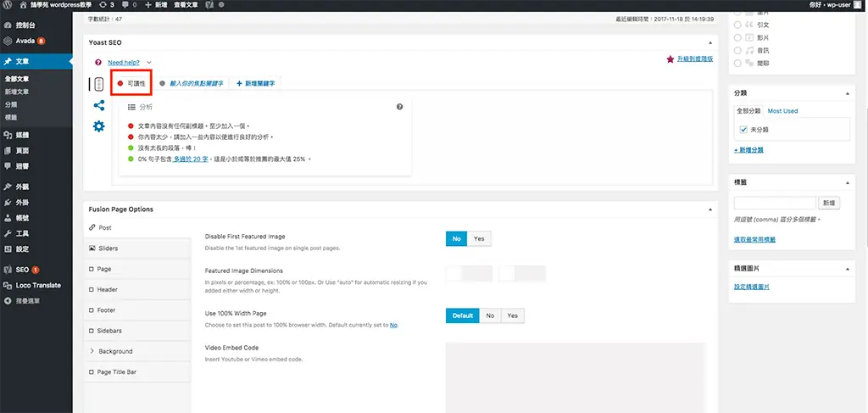Open the Sliders tab in Fusion options
Screen dimensions: 868x413
coord(137,248)
